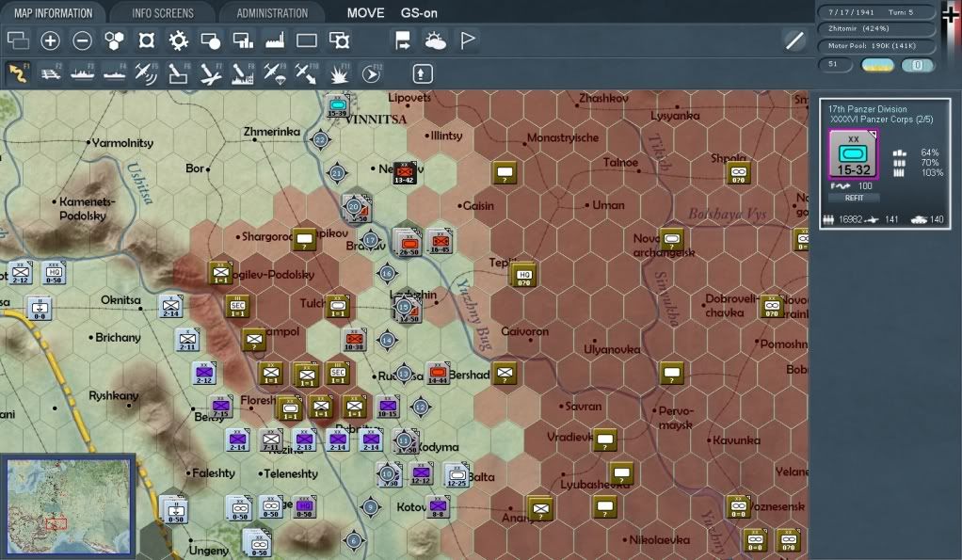962x560 pixels.
Task: Click the Zhmerinka town label
Action: [x=272, y=132]
